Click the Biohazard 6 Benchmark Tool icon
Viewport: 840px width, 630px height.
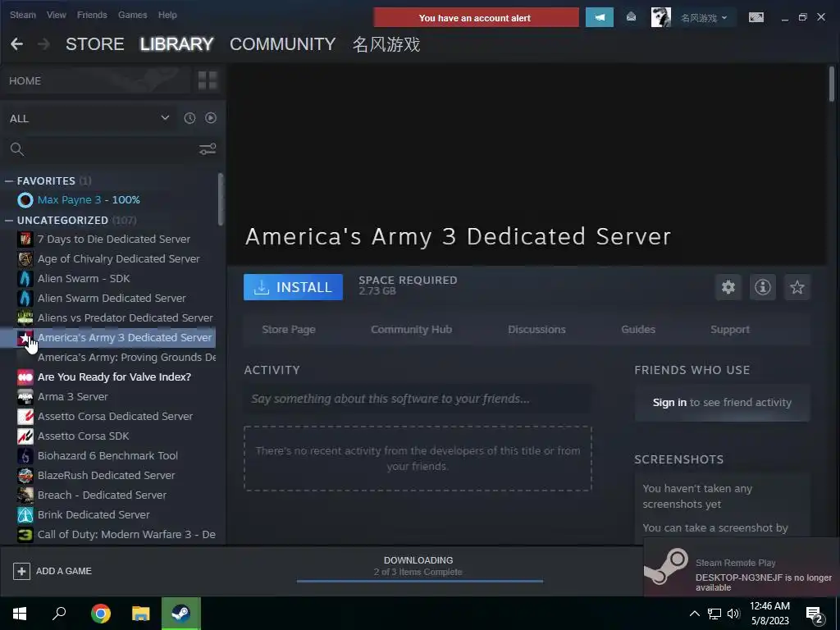[x=25, y=456]
